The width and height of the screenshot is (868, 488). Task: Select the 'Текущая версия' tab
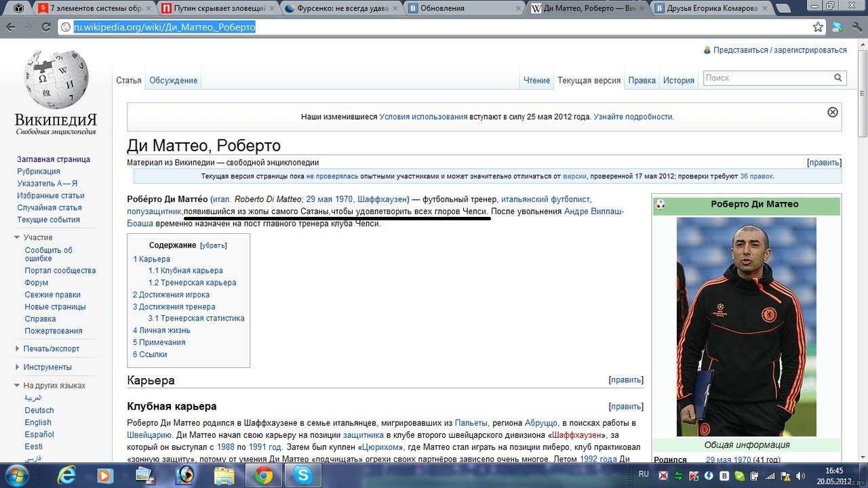[x=589, y=81]
